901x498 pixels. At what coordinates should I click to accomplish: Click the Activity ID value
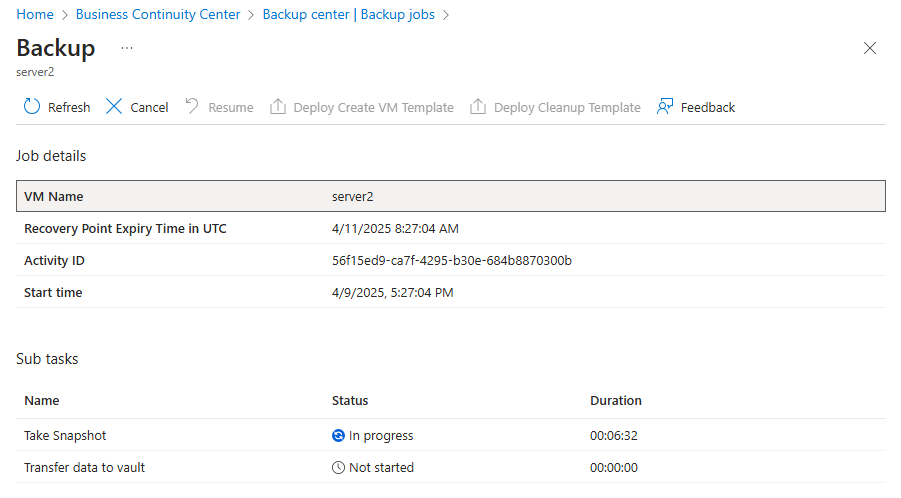point(451,261)
